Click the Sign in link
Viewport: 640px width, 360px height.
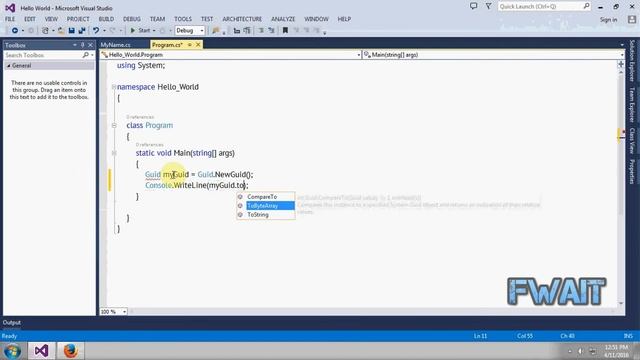[608, 20]
